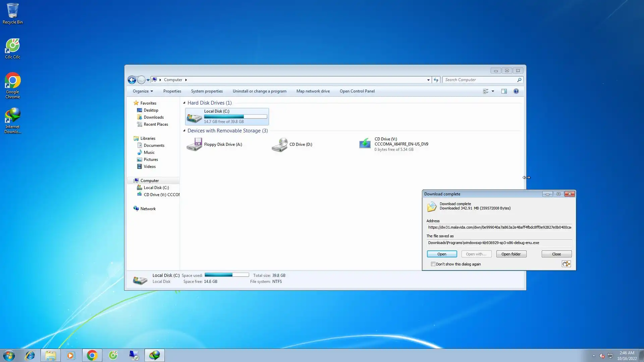Click the Open folder button
This screenshot has width=644, height=362.
(511, 254)
